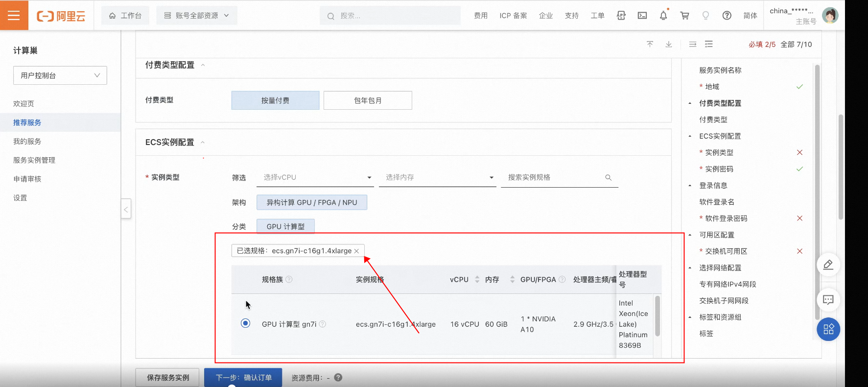Image resolution: width=868 pixels, height=387 pixels.
Task: Click help icon beside GPU/FPGA header
Action: tap(562, 279)
